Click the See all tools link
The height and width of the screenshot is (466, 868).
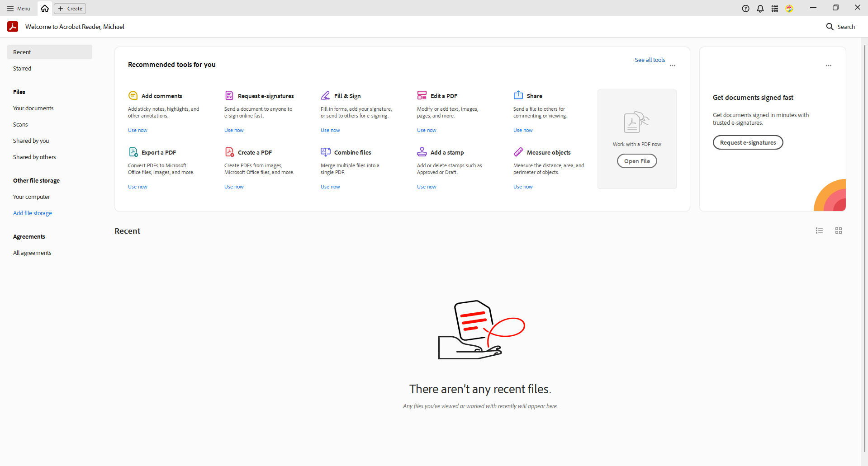[x=650, y=60]
